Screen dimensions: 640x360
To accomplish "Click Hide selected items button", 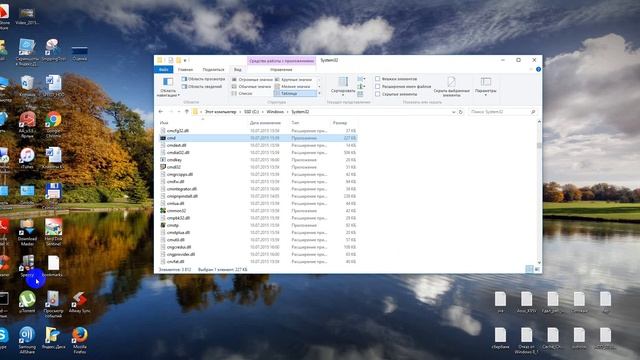I will (x=451, y=87).
